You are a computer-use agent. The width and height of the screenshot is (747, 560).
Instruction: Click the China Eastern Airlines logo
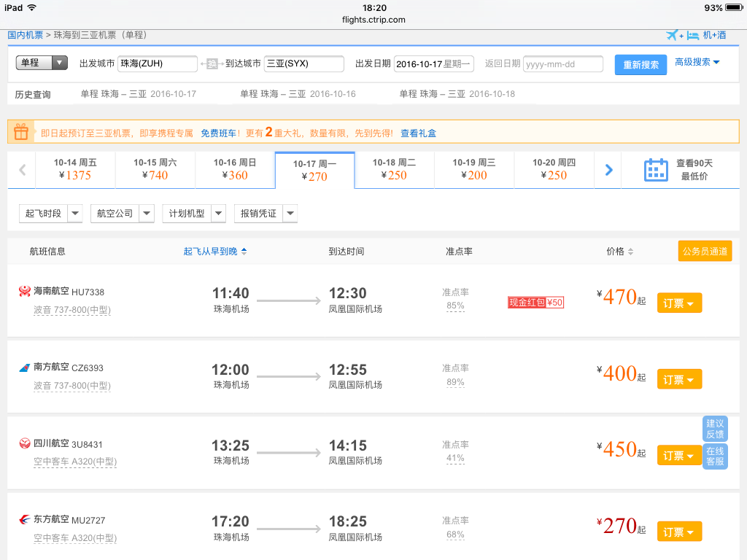24,519
